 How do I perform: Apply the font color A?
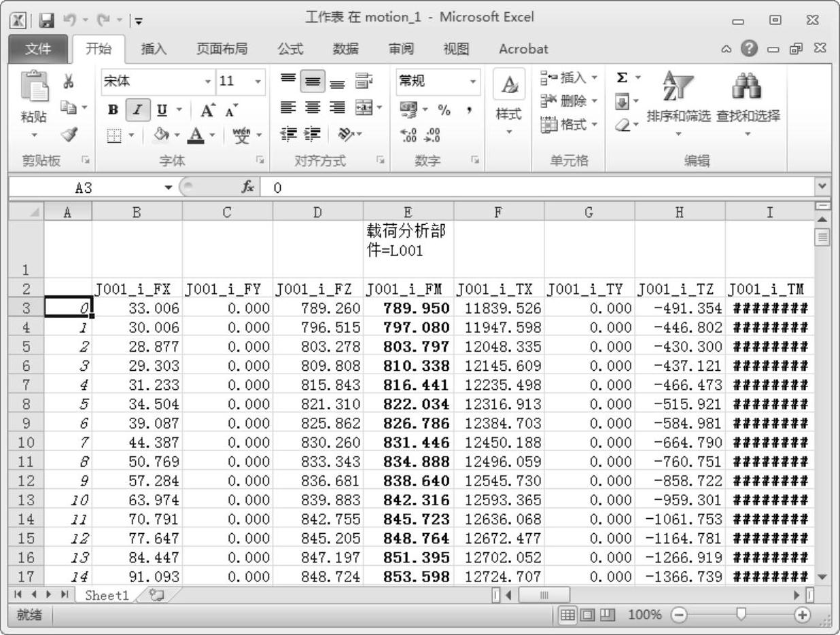click(195, 136)
